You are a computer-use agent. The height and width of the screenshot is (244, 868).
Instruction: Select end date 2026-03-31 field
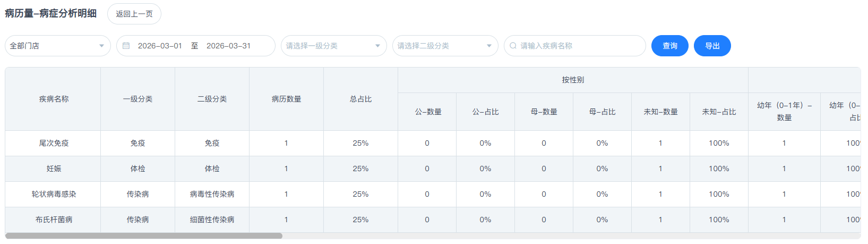(x=228, y=46)
